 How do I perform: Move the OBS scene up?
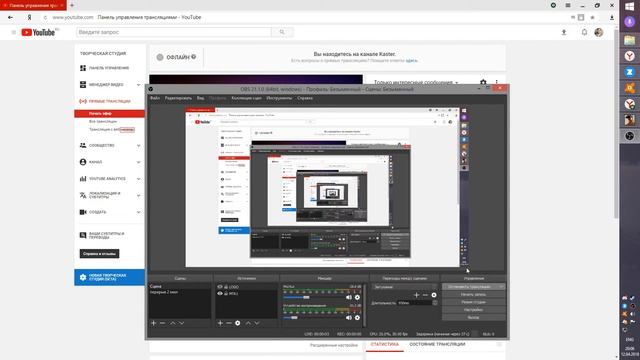[x=173, y=323]
